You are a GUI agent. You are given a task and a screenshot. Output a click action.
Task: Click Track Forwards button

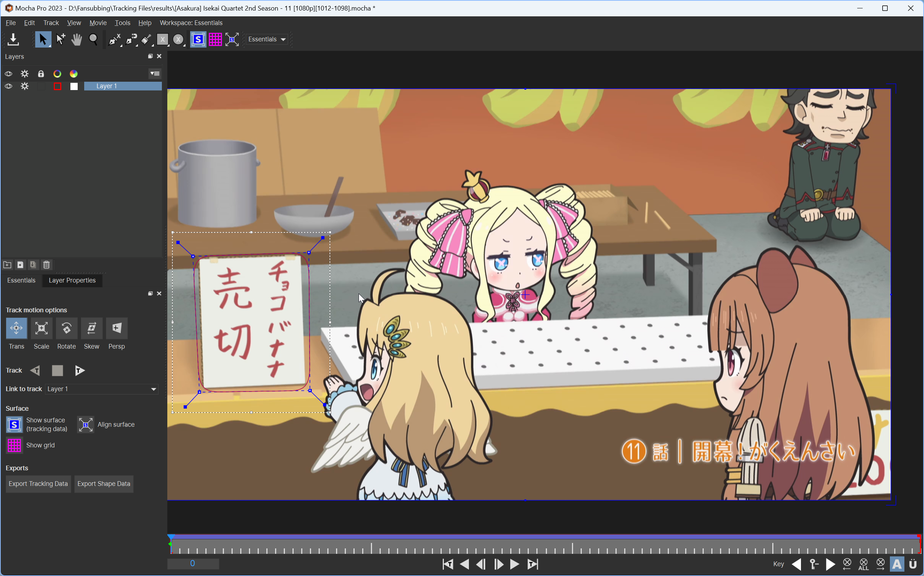[x=79, y=370]
